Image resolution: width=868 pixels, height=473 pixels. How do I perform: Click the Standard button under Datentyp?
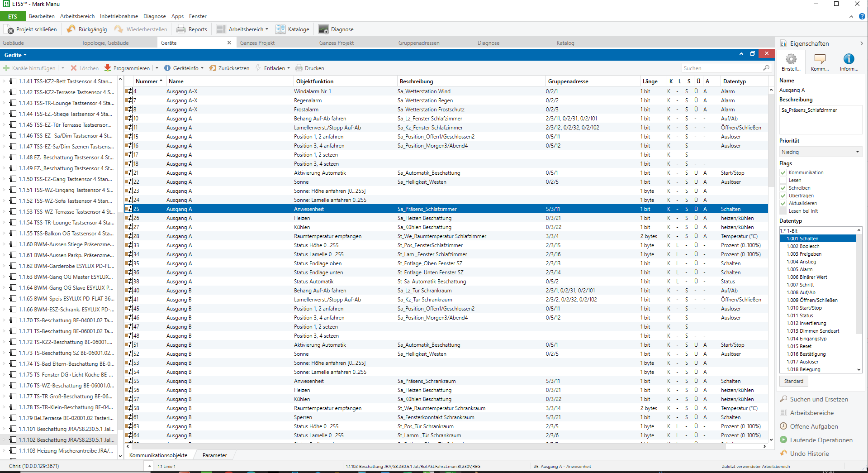(793, 381)
